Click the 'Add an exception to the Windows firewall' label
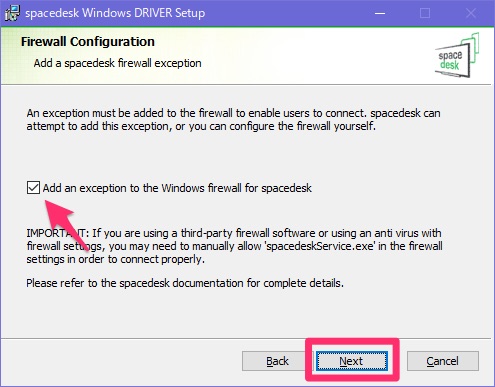The height and width of the screenshot is (387, 495). [177, 188]
